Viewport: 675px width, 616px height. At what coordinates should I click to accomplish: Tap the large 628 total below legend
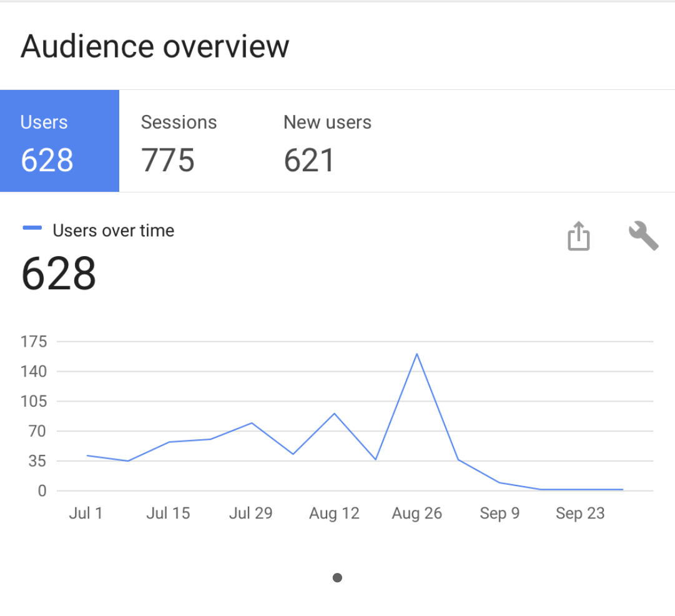pyautogui.click(x=59, y=274)
